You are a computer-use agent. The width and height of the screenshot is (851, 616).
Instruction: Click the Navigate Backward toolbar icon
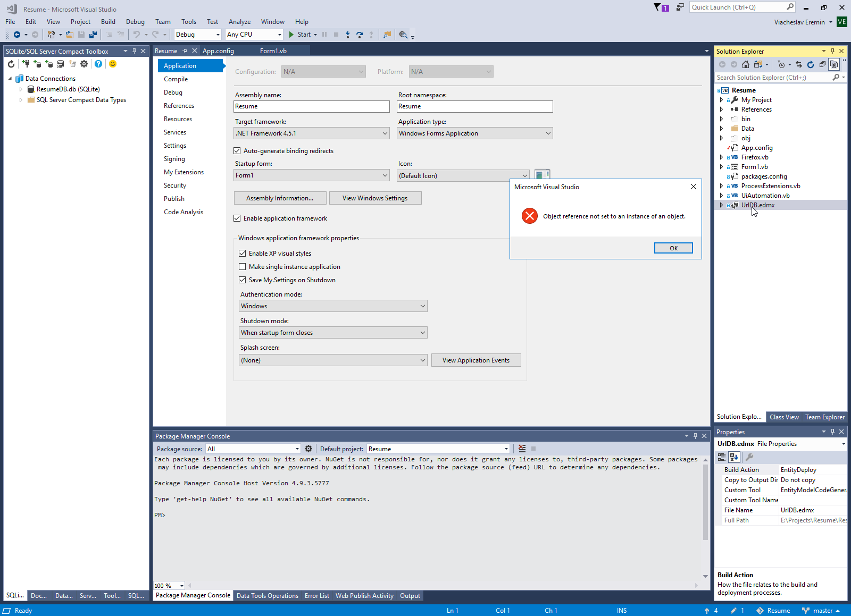pos(17,35)
